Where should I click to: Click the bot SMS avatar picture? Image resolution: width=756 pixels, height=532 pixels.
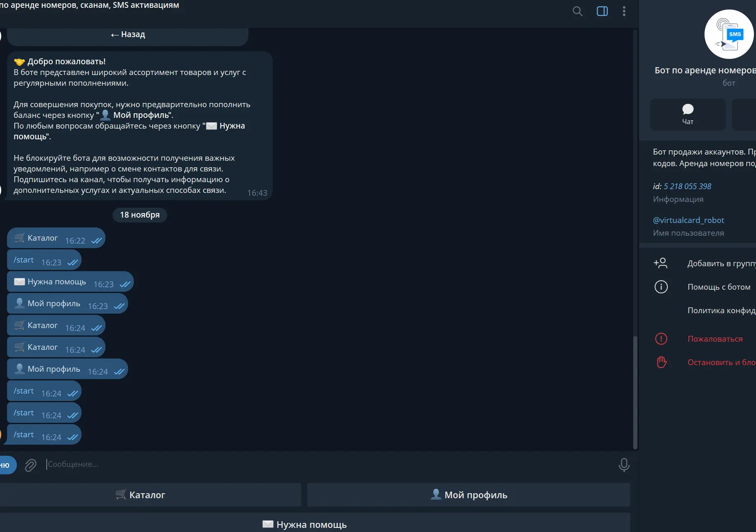click(729, 34)
